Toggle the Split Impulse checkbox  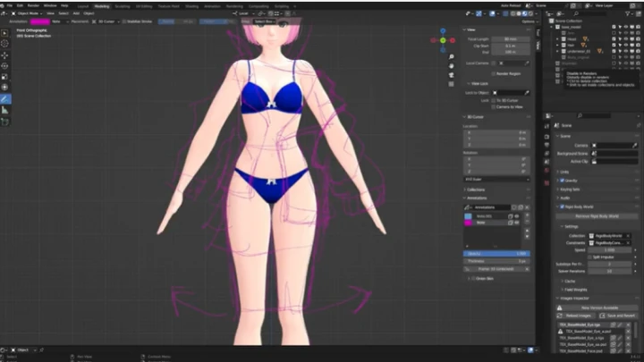click(x=589, y=257)
